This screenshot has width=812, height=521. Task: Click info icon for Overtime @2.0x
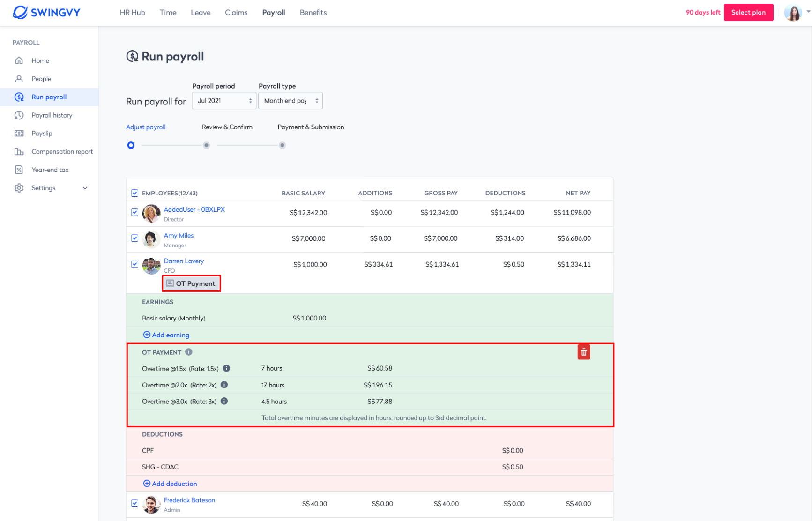(224, 385)
